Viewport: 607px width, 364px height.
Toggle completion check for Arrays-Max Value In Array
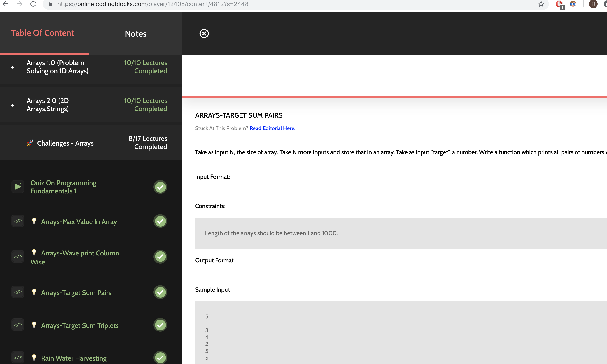point(160,221)
